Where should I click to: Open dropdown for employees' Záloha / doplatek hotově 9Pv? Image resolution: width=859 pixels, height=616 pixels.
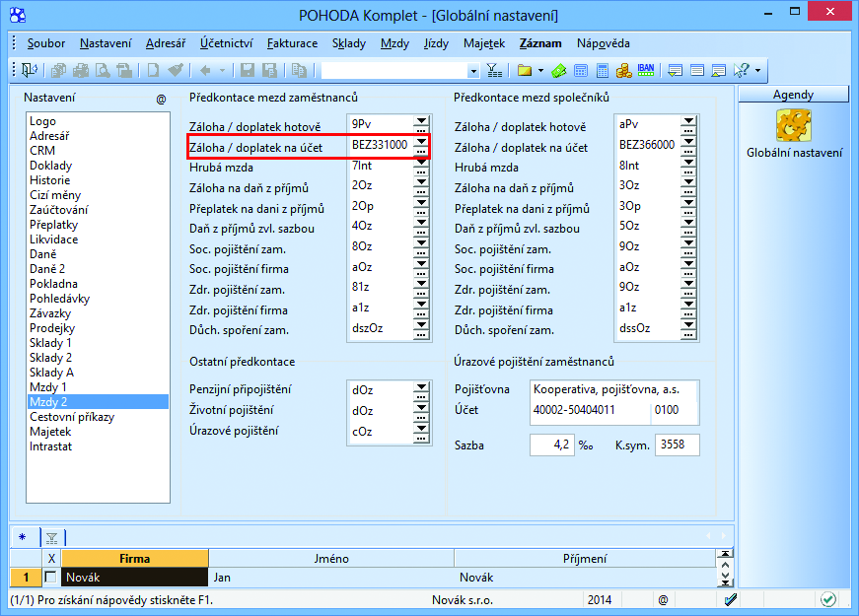point(421,121)
